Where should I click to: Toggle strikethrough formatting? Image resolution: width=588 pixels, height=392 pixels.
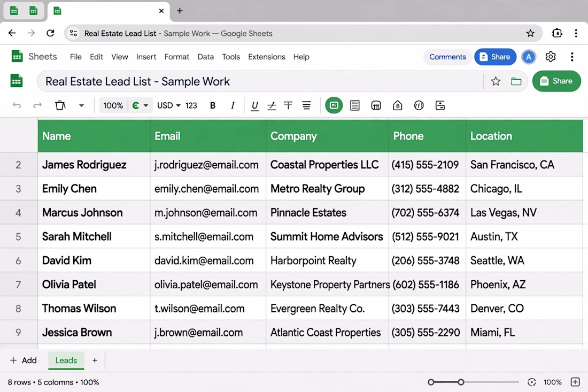coord(272,106)
